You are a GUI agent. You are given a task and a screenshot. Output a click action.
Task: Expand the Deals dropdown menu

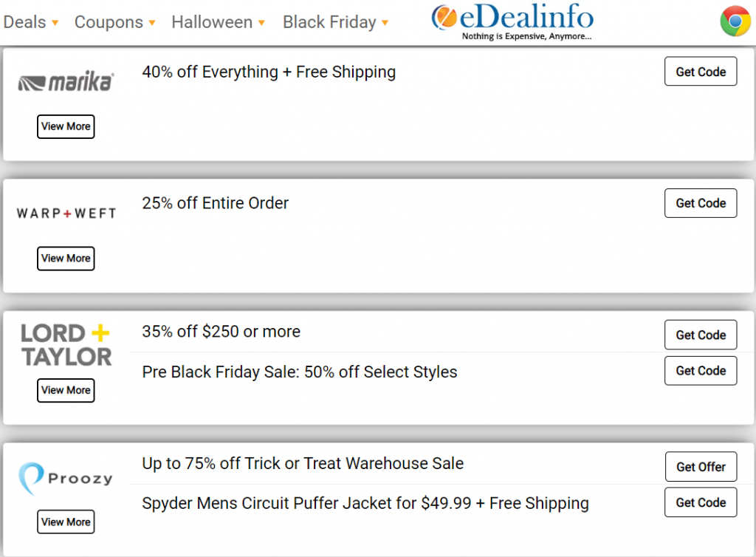[30, 22]
